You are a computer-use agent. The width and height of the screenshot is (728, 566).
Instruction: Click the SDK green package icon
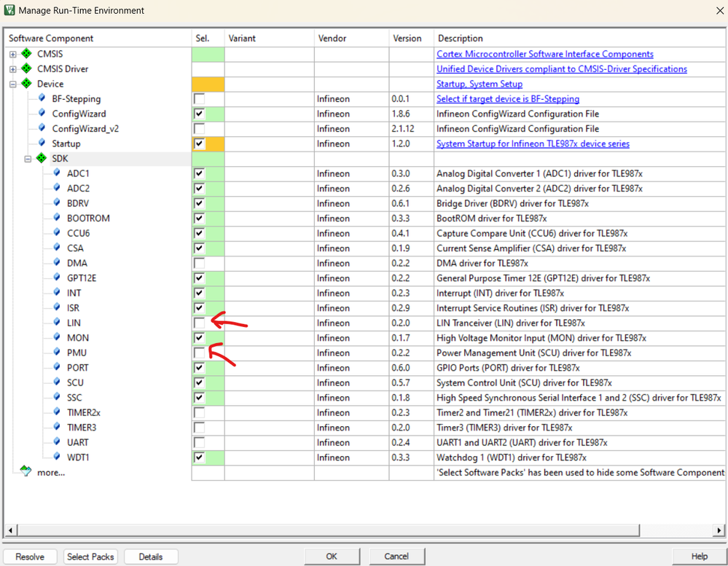41,158
